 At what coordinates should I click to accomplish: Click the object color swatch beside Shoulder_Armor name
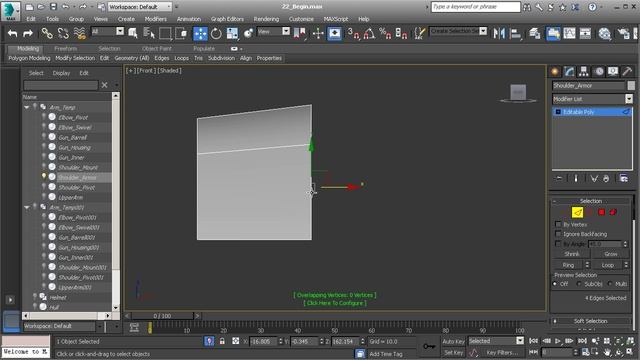pos(631,85)
